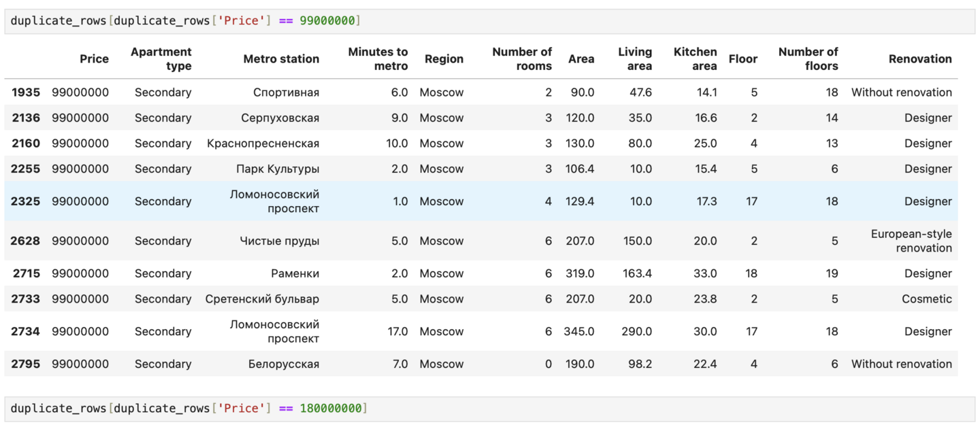Viewport: 980px width, 429px height.
Task: Select the Renovation column header
Action: tap(920, 59)
